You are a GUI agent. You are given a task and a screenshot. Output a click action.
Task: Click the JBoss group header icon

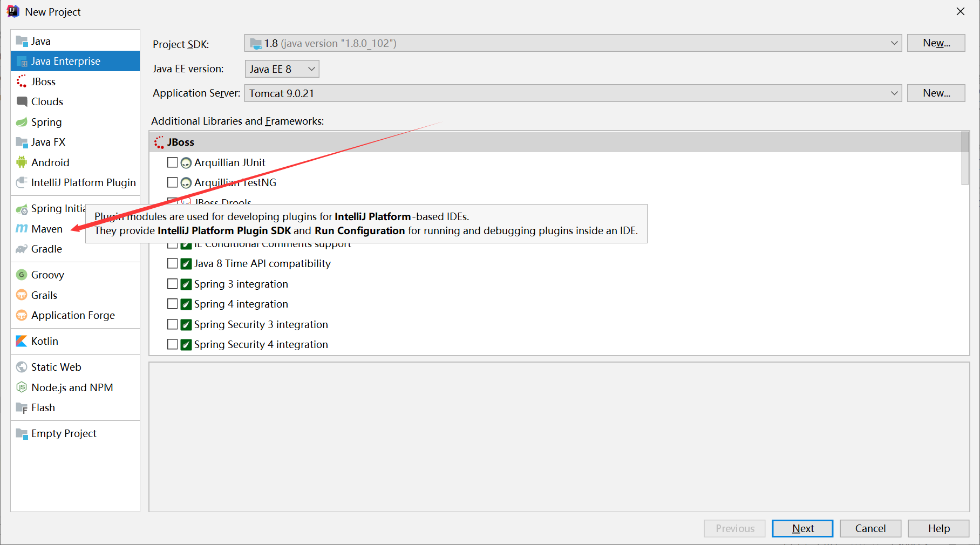click(159, 142)
